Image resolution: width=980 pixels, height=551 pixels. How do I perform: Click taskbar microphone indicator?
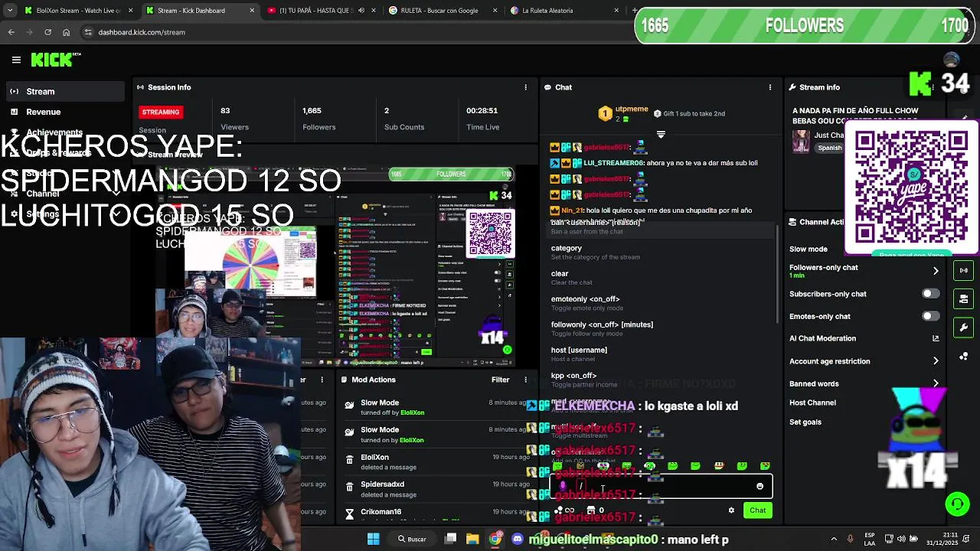click(x=850, y=539)
